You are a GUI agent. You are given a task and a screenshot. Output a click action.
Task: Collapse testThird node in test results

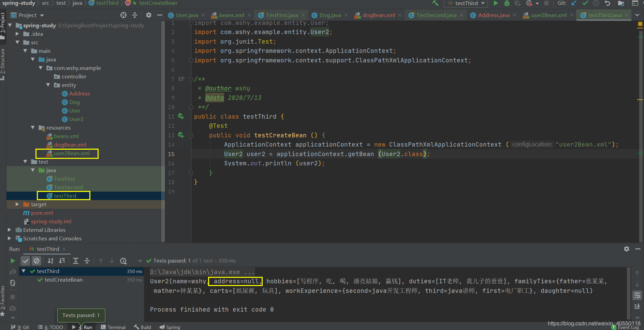(24, 271)
